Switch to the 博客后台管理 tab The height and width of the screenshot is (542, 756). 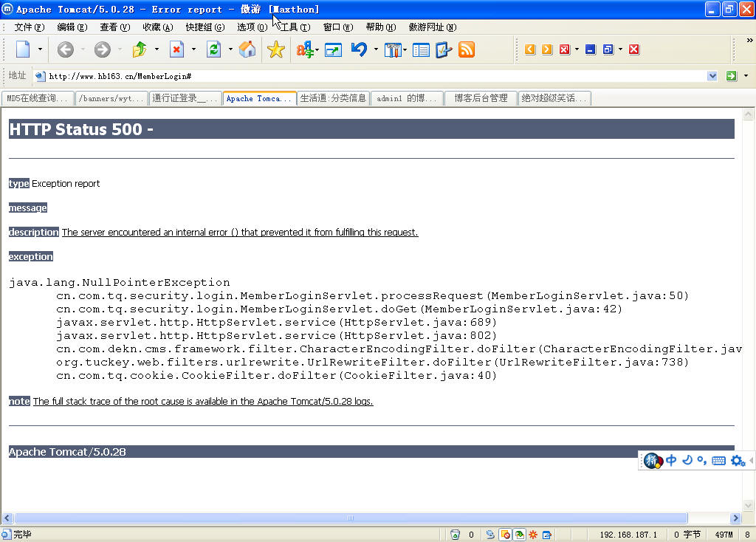point(481,98)
